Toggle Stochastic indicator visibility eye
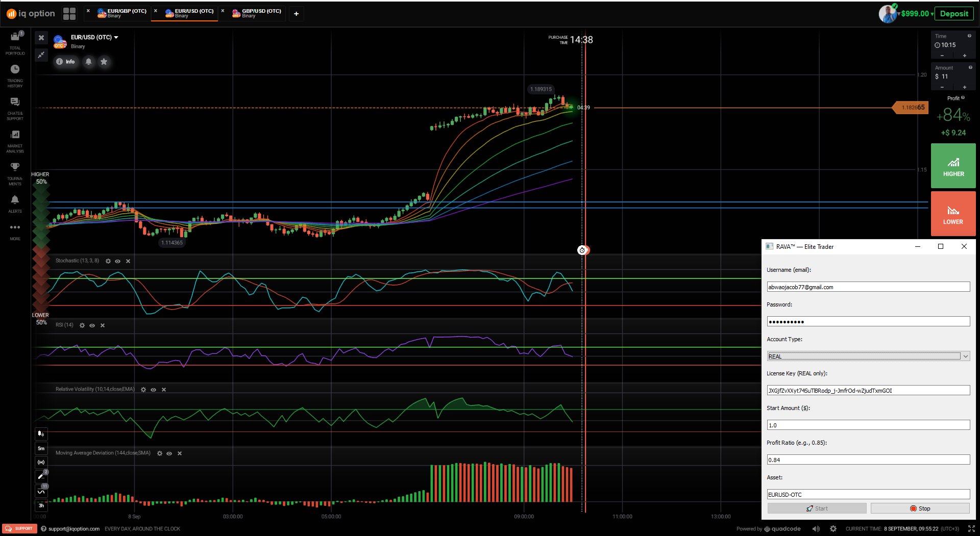 tap(118, 261)
